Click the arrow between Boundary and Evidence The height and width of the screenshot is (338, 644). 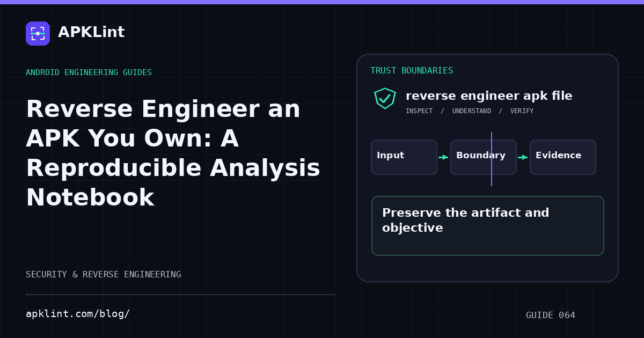tap(523, 157)
